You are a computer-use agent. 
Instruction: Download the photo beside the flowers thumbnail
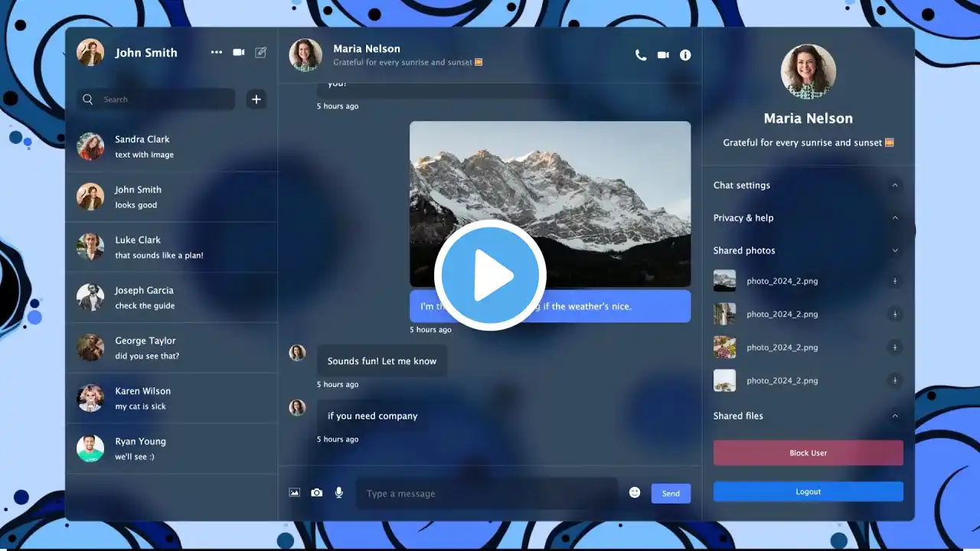pyautogui.click(x=894, y=347)
